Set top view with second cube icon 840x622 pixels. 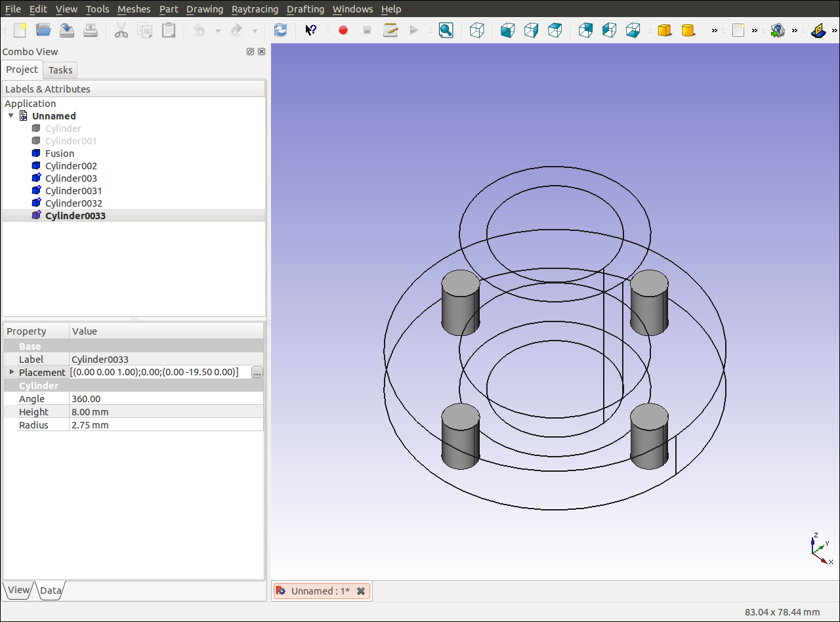point(531,30)
